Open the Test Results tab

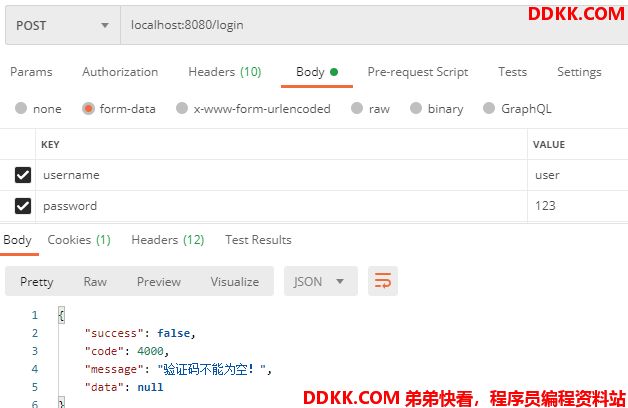pyautogui.click(x=258, y=240)
